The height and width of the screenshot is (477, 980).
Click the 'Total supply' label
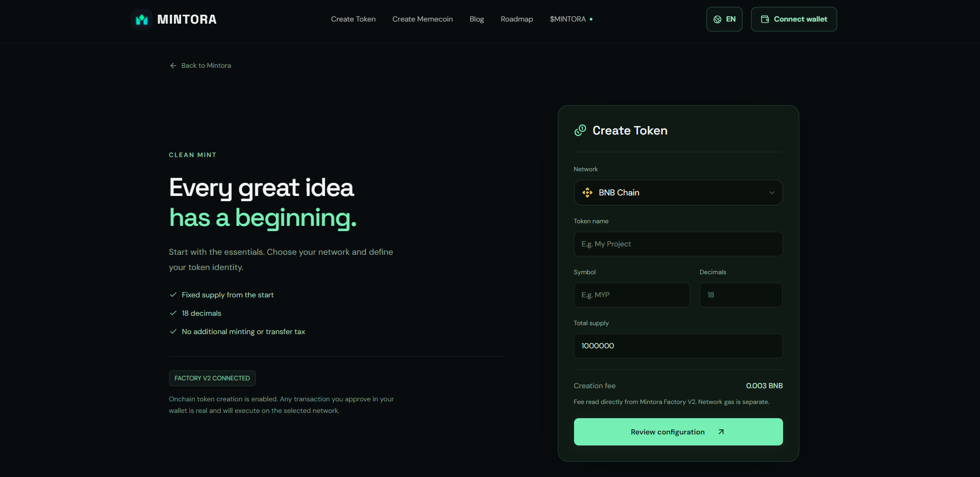pos(591,323)
